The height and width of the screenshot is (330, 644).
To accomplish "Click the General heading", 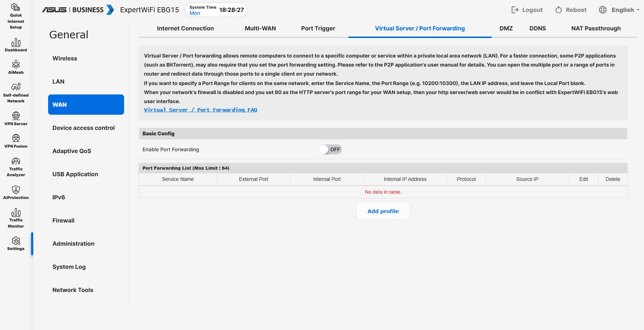I will click(x=69, y=34).
